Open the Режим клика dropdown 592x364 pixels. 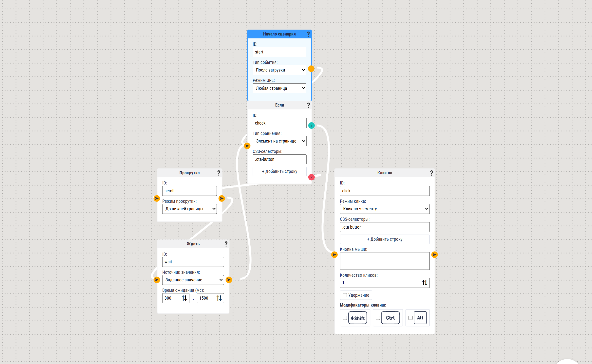[x=385, y=209]
